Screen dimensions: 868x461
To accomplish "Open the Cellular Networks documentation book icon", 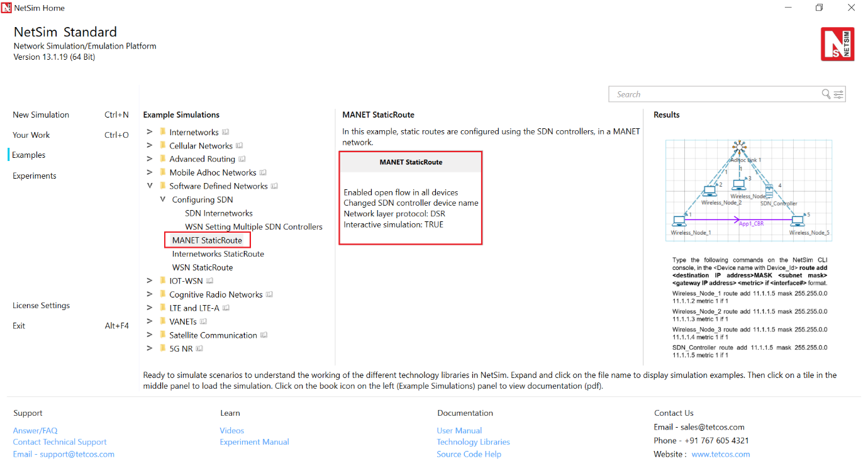I will 239,146.
